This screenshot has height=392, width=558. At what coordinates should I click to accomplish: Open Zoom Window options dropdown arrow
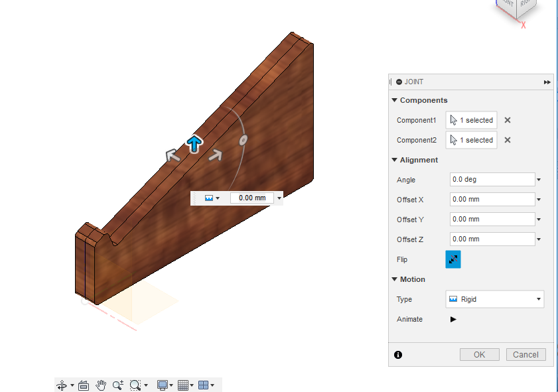[x=146, y=385]
